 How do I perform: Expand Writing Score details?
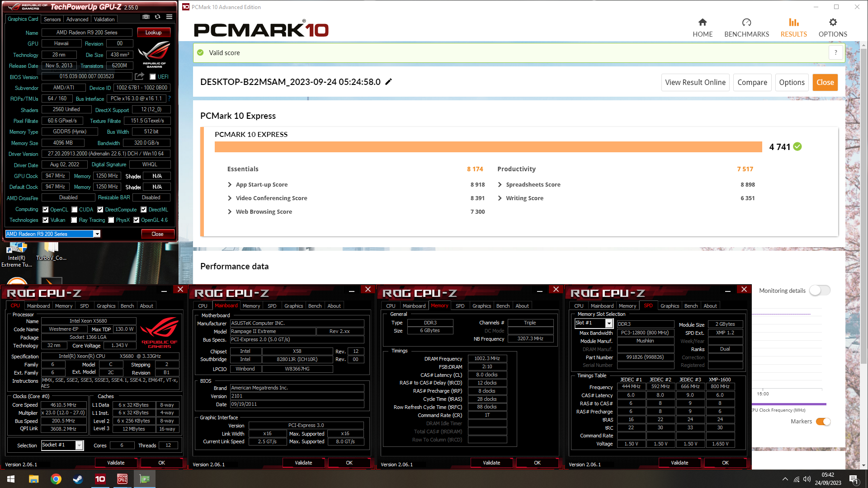[500, 198]
